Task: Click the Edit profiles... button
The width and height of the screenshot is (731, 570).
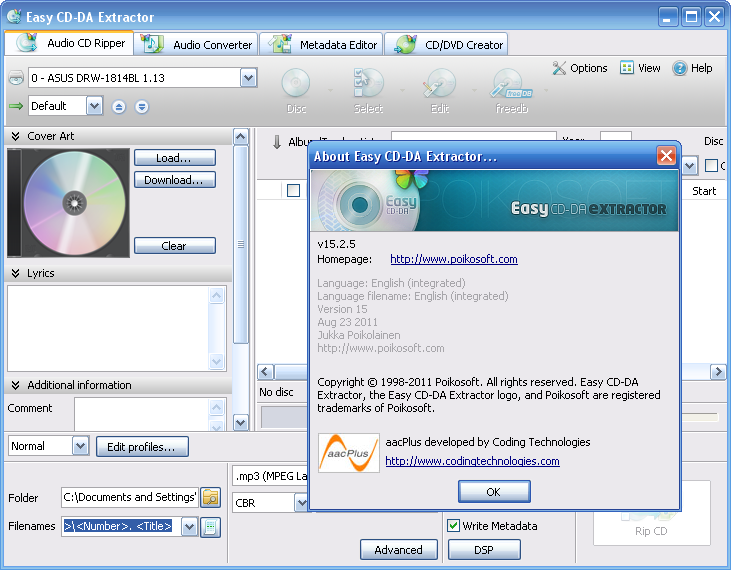Action: (x=142, y=446)
